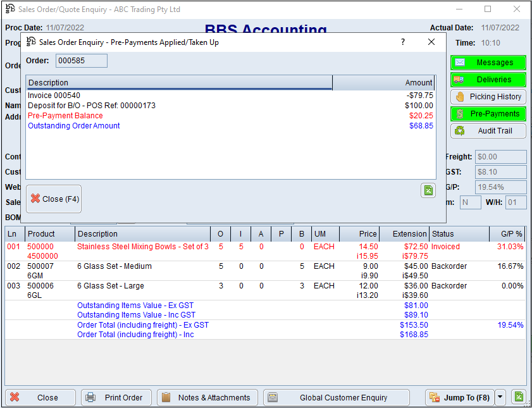This screenshot has height=408, width=532.
Task: Click the Excel export icon at bottom right
Action: pos(519,397)
